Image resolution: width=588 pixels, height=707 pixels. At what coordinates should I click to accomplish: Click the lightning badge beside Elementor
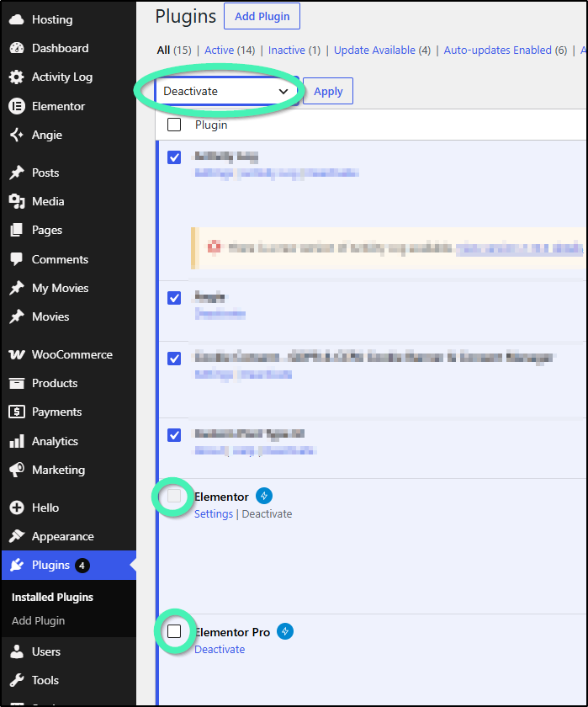tap(264, 496)
